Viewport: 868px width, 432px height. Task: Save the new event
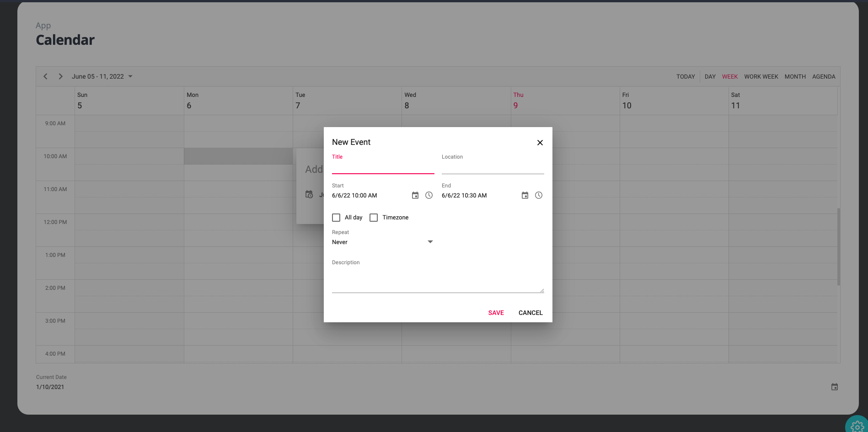pos(496,313)
